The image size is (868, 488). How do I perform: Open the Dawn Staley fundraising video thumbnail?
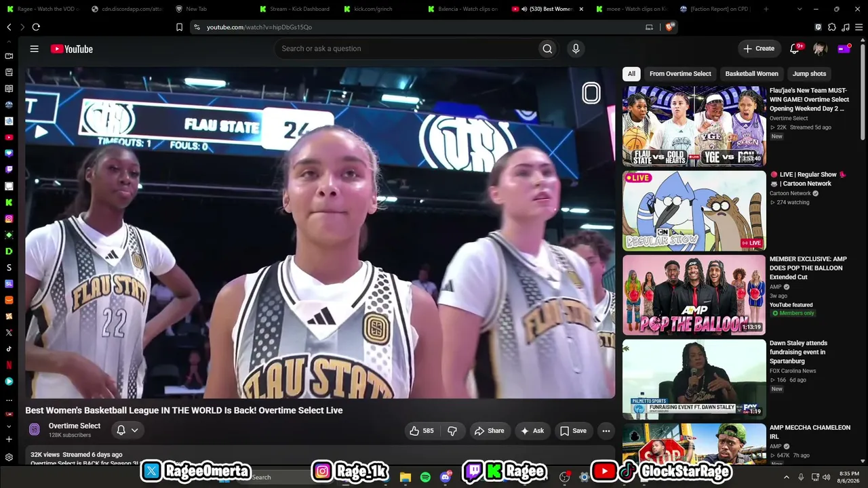(x=694, y=379)
